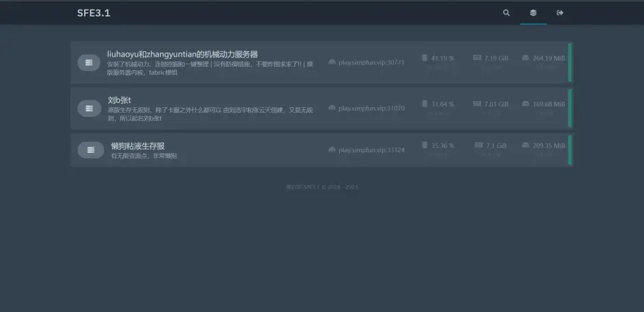Screen dimensions: 644x312
Task: Click CPU chip icon showing 41.19 %
Action: 425,58
